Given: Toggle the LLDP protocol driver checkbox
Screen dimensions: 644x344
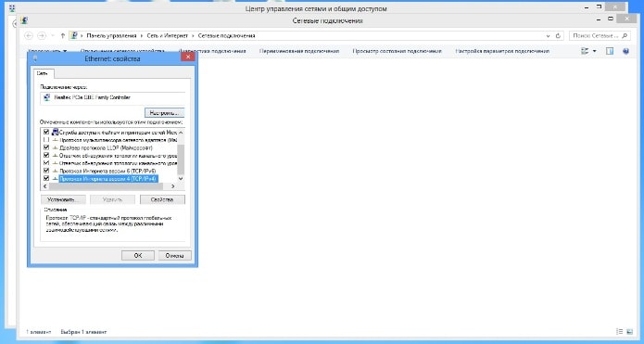Looking at the screenshot, I should click(x=46, y=147).
